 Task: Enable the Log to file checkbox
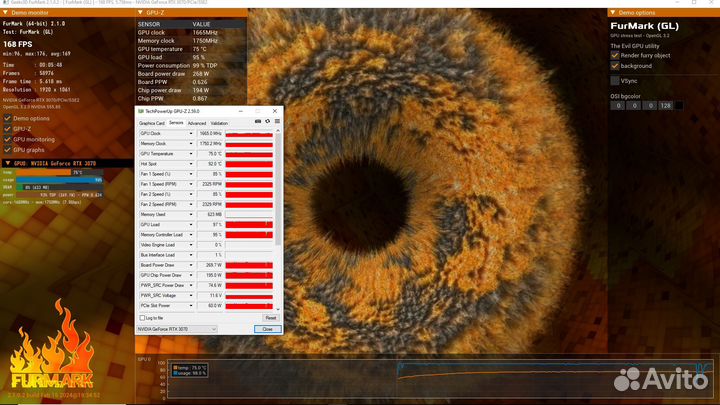pos(142,318)
